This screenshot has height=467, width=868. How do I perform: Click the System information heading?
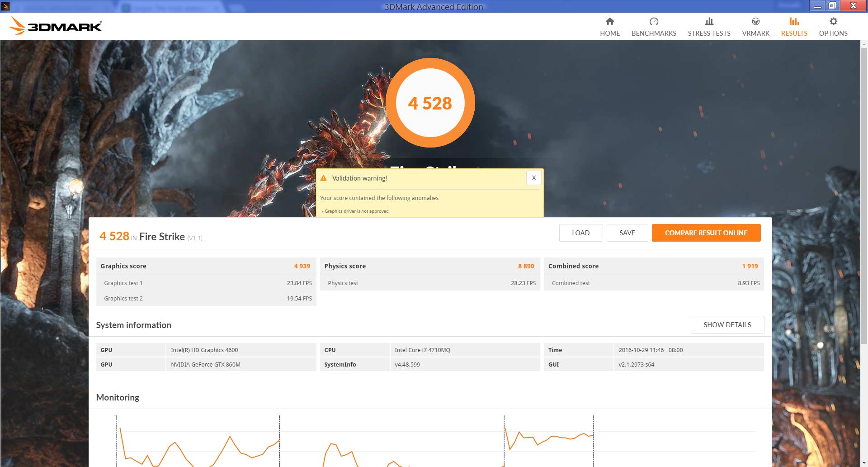[x=133, y=325]
